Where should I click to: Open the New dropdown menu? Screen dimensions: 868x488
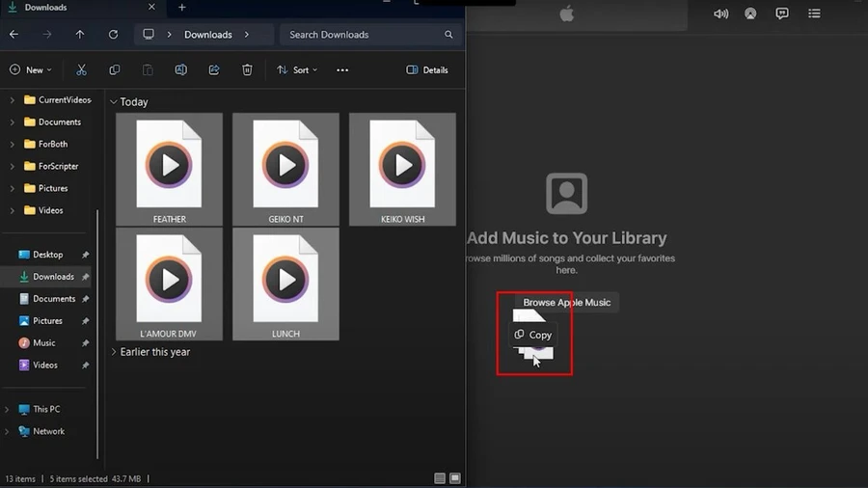[x=31, y=69]
